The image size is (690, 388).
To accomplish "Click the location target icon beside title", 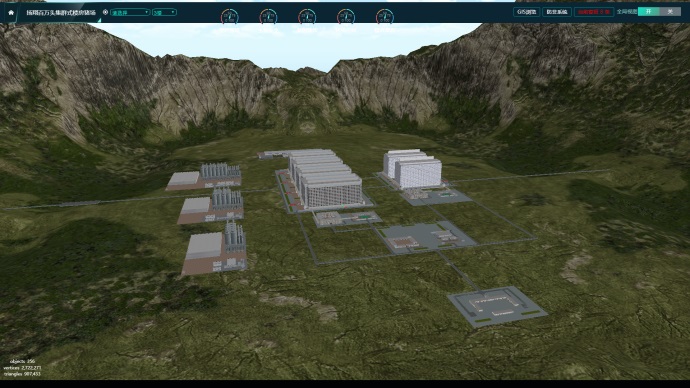I will click(105, 12).
